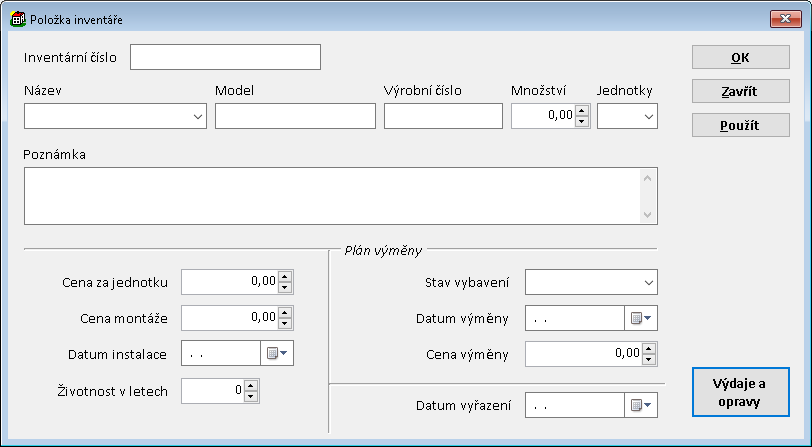Open the Datum vyřazení calendar picker
Screen dimensions: 812x447
pos(640,405)
